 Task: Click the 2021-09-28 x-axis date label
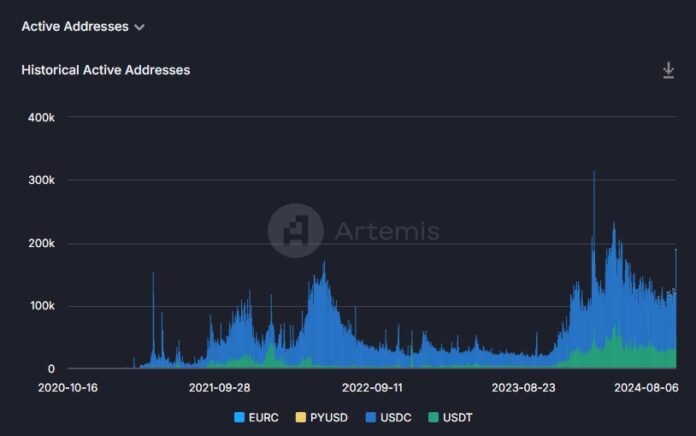[x=219, y=388]
